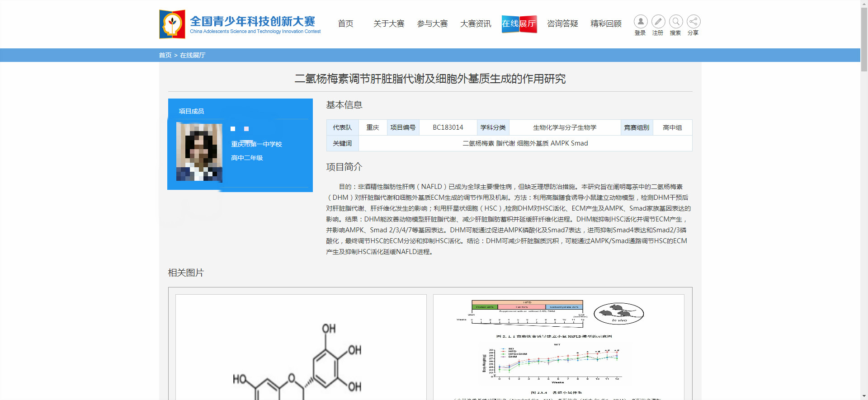The width and height of the screenshot is (868, 400).
Task: Click the English subtitle China Adolescents Science
Action: click(x=255, y=32)
